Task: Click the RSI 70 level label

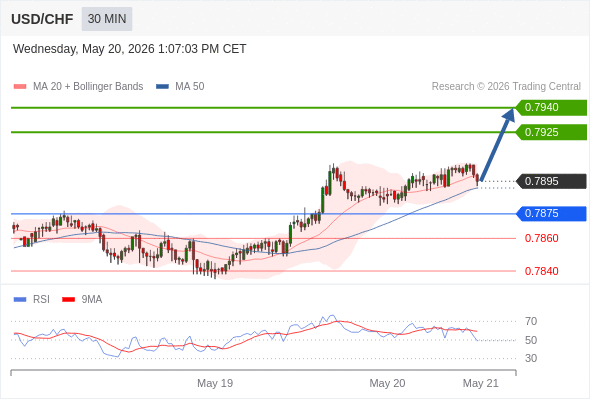Action: pos(531,321)
